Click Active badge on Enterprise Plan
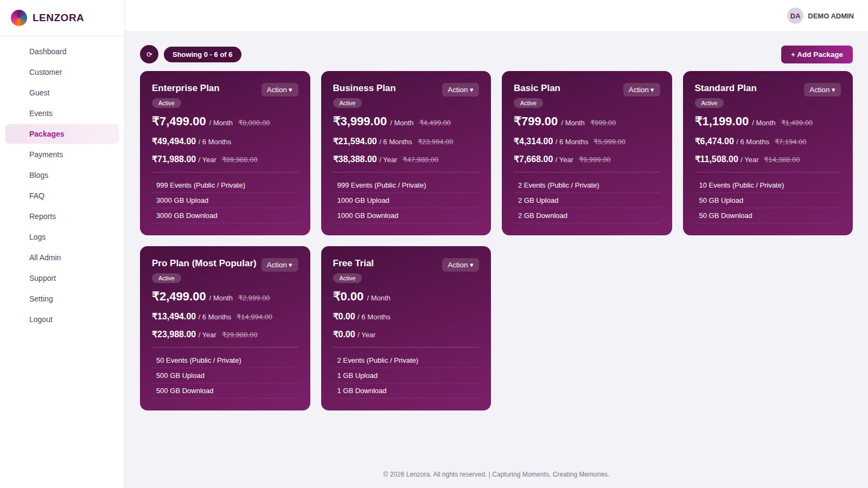868x488 pixels. [167, 103]
